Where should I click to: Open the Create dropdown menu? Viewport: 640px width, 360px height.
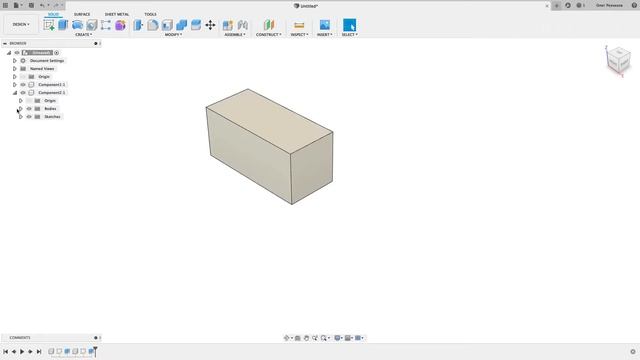83,35
